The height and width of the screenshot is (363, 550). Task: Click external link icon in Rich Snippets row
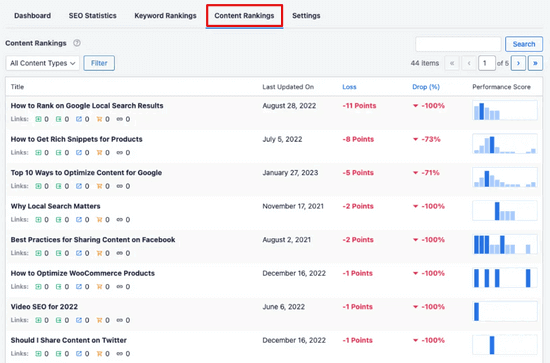[x=79, y=153]
